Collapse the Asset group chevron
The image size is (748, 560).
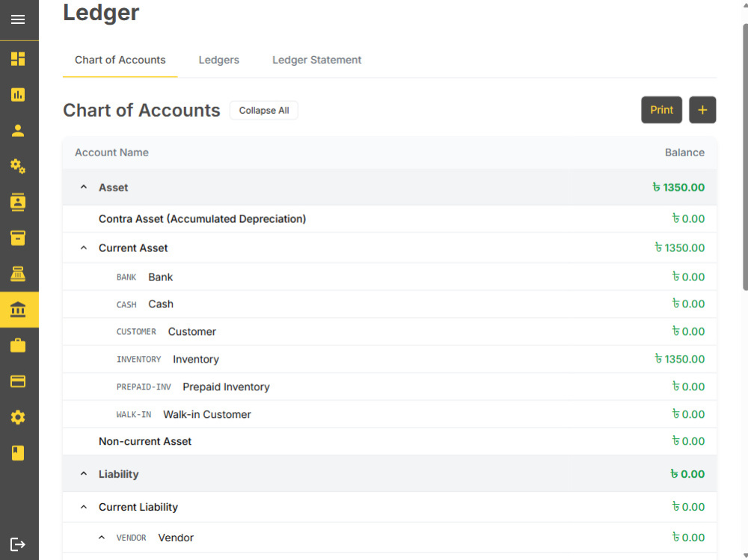[x=84, y=187]
